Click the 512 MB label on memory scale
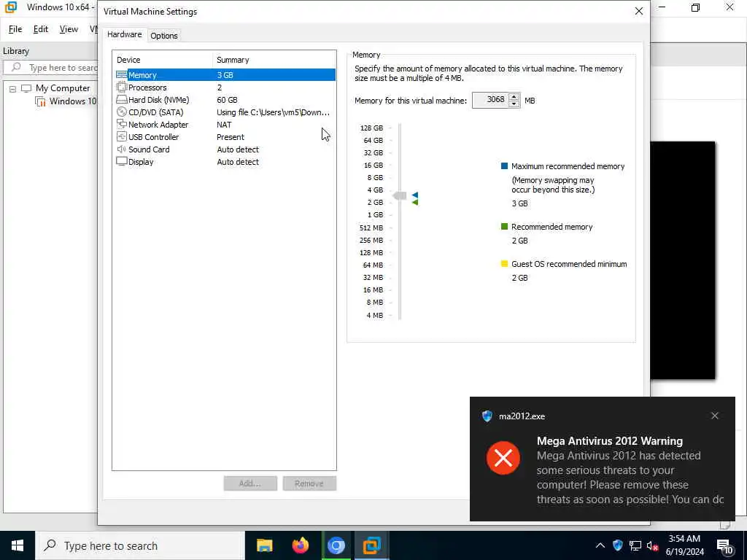 pyautogui.click(x=371, y=227)
